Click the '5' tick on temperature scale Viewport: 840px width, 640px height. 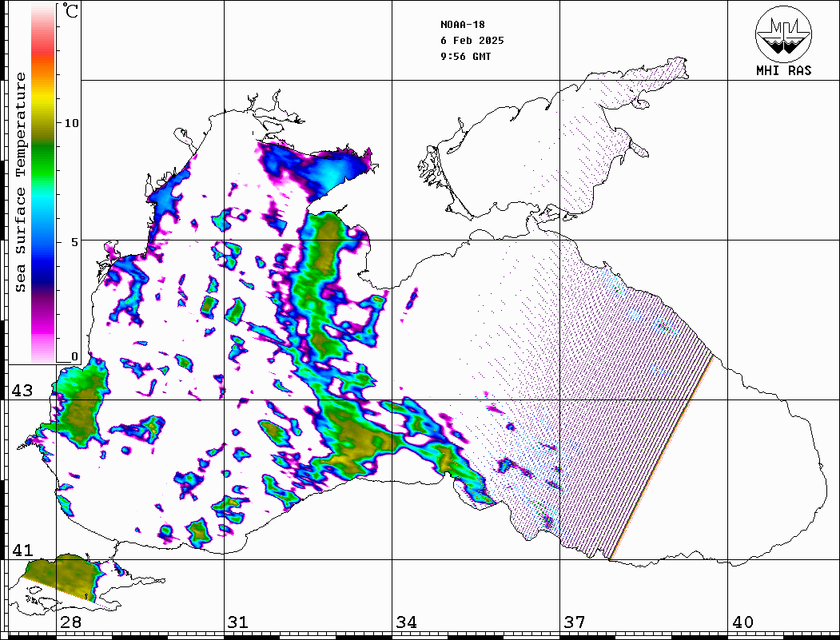[75, 242]
